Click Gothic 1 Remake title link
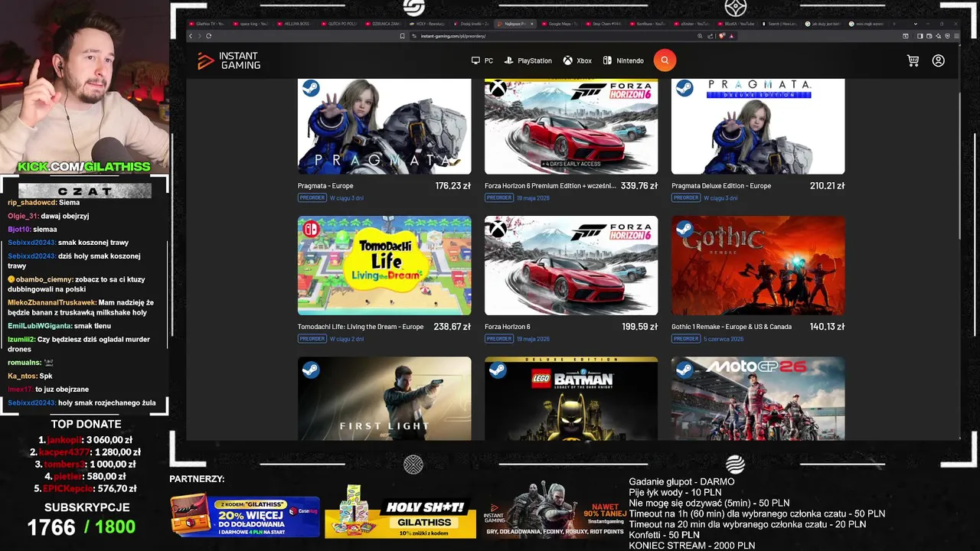Screen dimensions: 980x551 731,327
